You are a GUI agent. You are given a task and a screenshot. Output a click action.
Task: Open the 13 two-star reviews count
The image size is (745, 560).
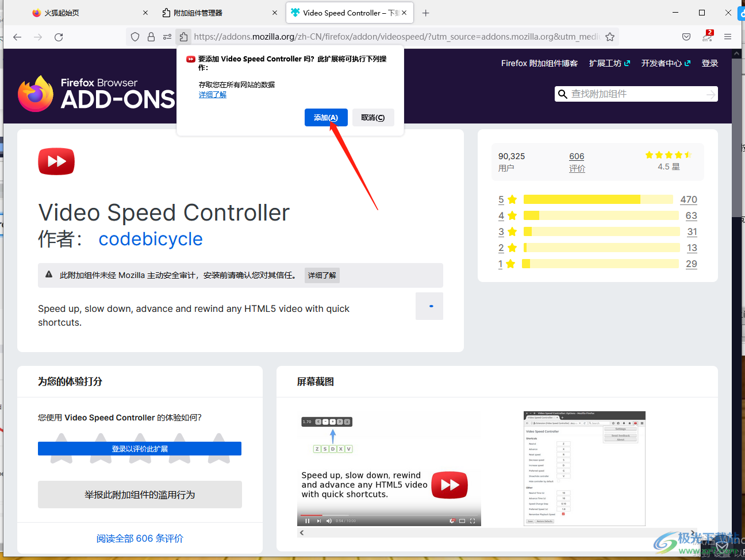(x=692, y=248)
